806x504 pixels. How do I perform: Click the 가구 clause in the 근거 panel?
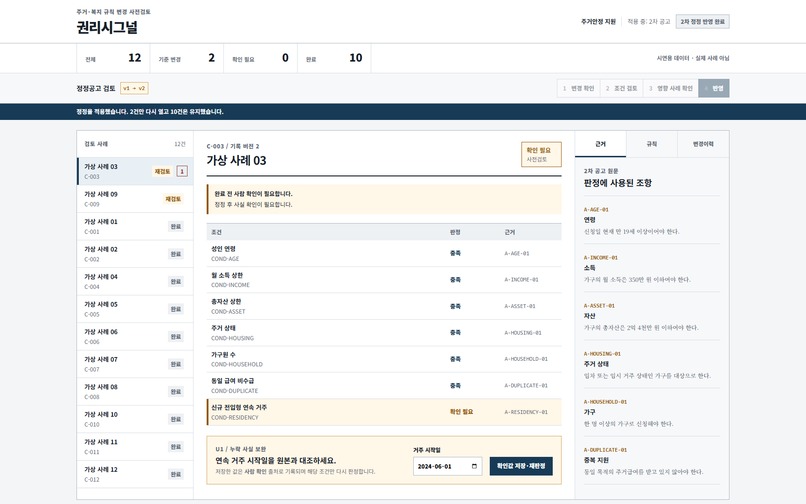651,412
